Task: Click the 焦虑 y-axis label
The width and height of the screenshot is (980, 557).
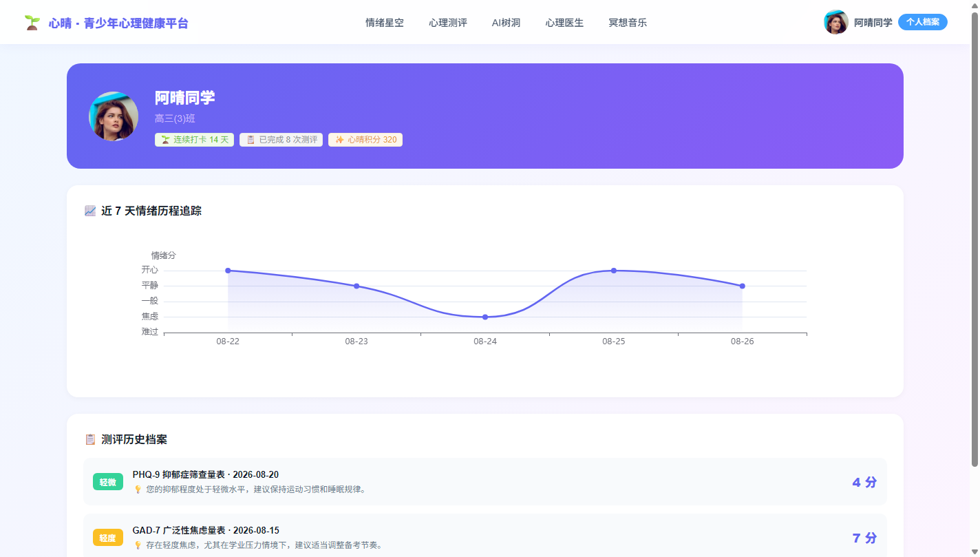Action: [150, 316]
